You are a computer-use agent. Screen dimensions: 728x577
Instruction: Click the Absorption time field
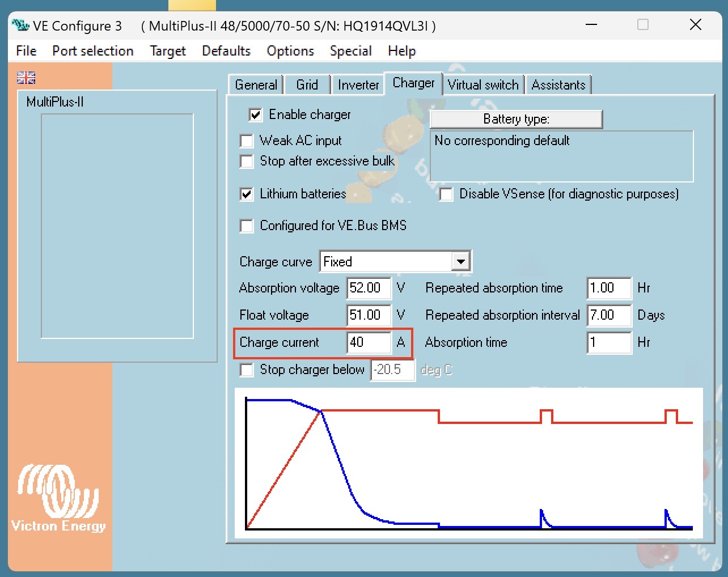[x=610, y=342]
